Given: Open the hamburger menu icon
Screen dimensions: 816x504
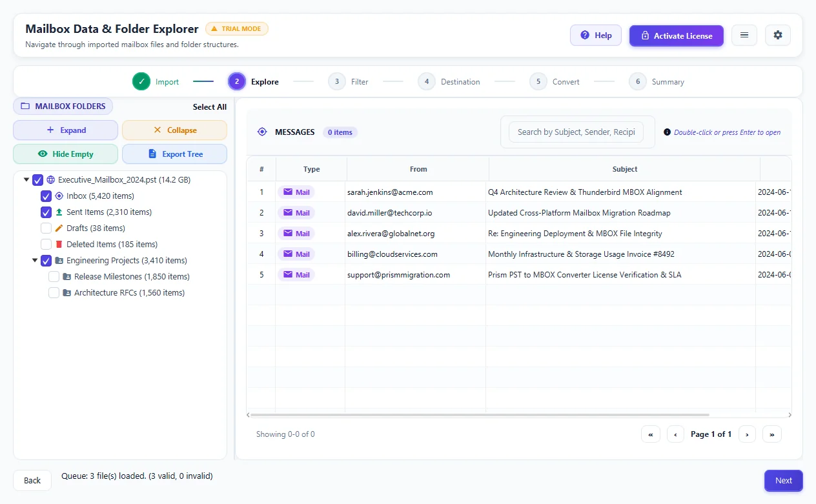Looking at the screenshot, I should pos(744,35).
